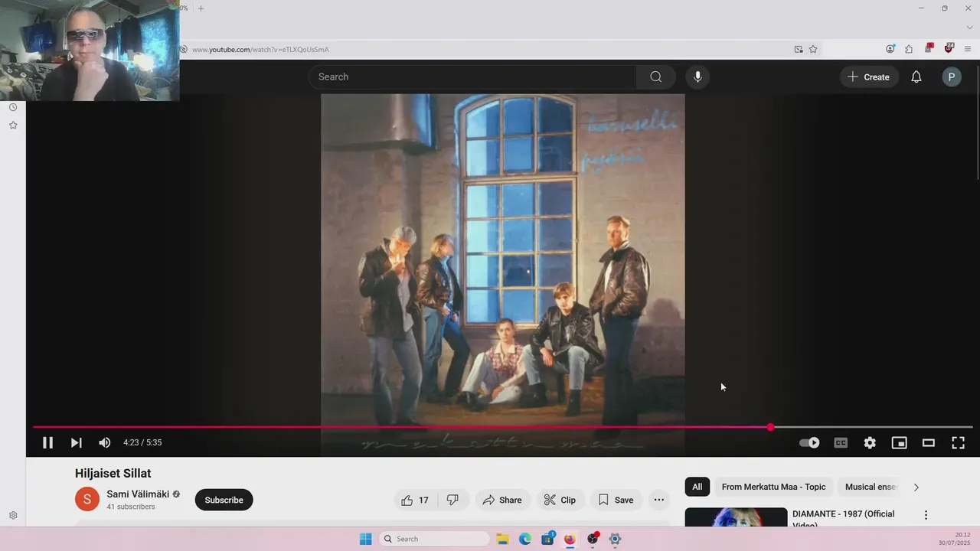Subscribe to Sami Välimäki channel
Viewport: 980px width, 551px height.
(x=224, y=500)
